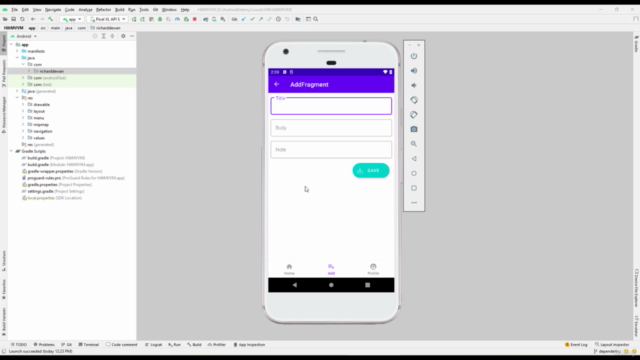The width and height of the screenshot is (640, 360).
Task: Expand the drawable folder
Action: tap(23, 104)
